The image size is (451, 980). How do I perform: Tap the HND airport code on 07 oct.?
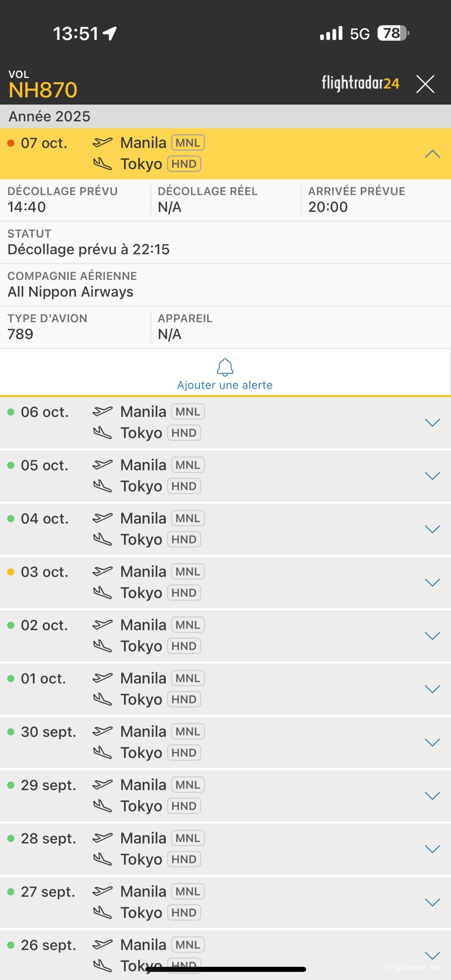[x=184, y=164]
